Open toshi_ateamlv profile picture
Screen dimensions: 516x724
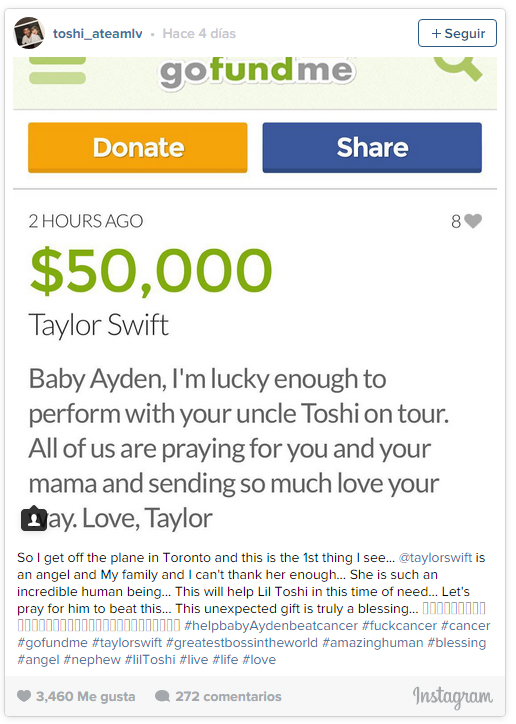[29, 33]
